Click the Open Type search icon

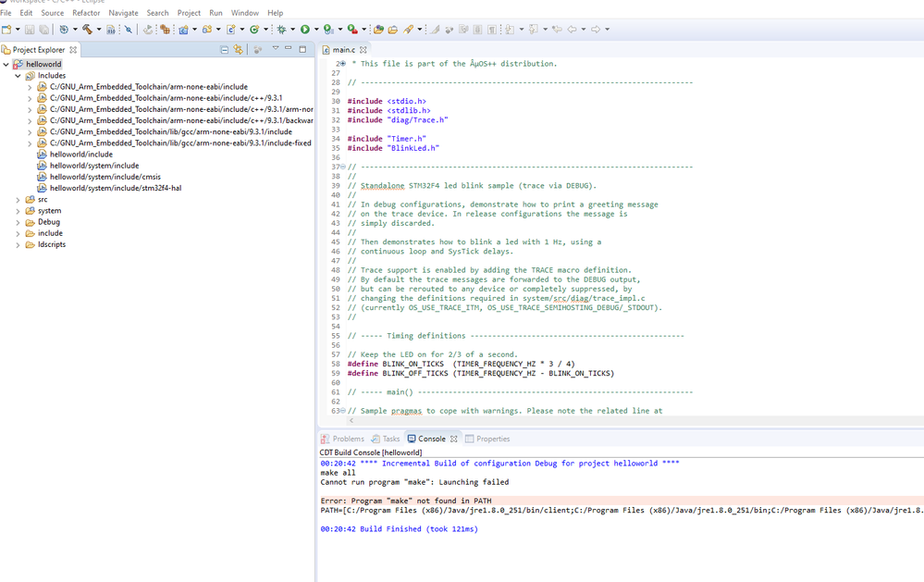[377, 29]
